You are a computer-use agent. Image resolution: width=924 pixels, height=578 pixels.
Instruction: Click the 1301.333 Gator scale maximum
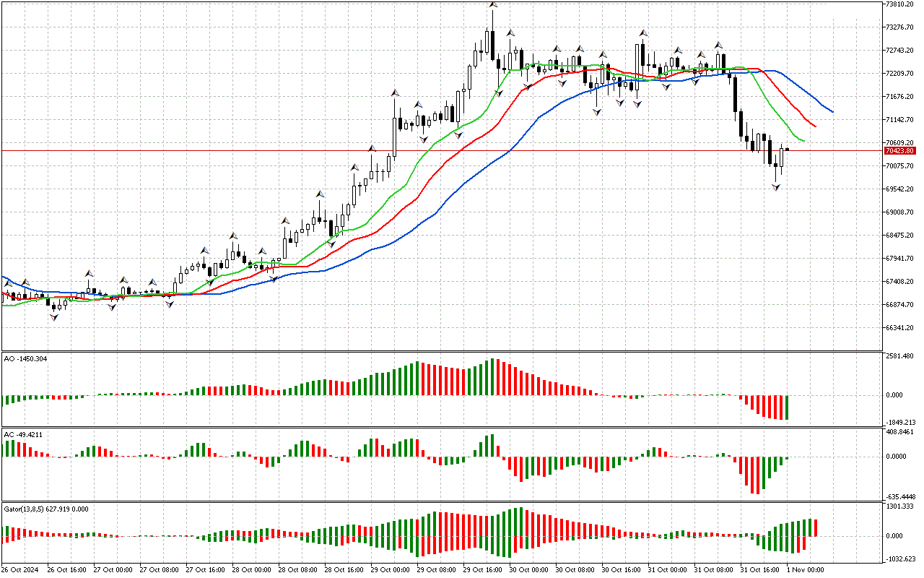coord(900,506)
